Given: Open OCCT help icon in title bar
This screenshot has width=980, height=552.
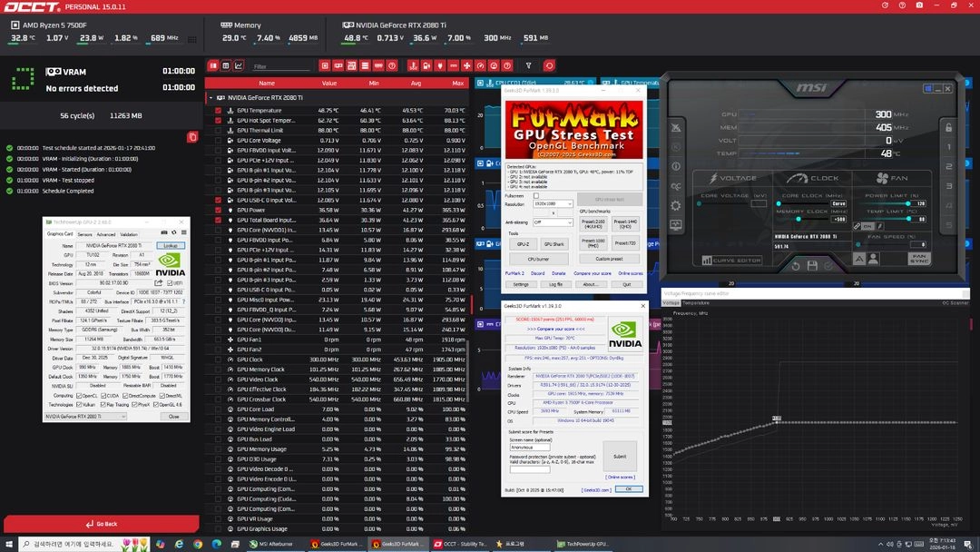Looking at the screenshot, I should point(902,5).
